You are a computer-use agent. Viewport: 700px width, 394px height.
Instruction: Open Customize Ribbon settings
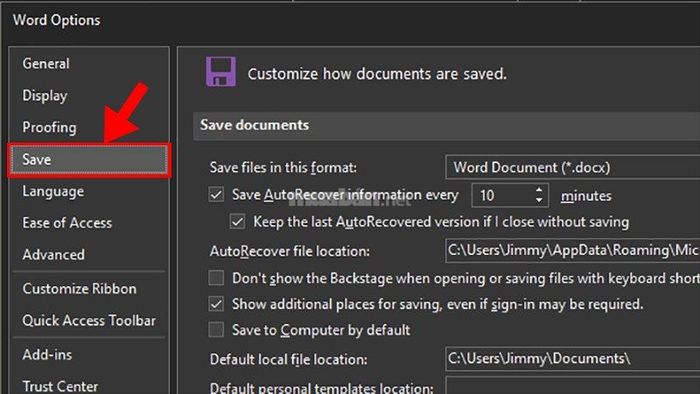pyautogui.click(x=79, y=289)
